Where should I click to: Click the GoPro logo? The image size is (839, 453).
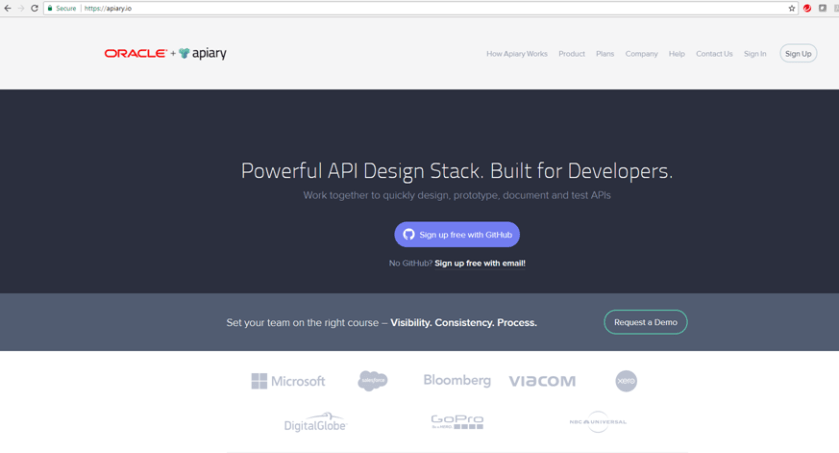coord(457,422)
